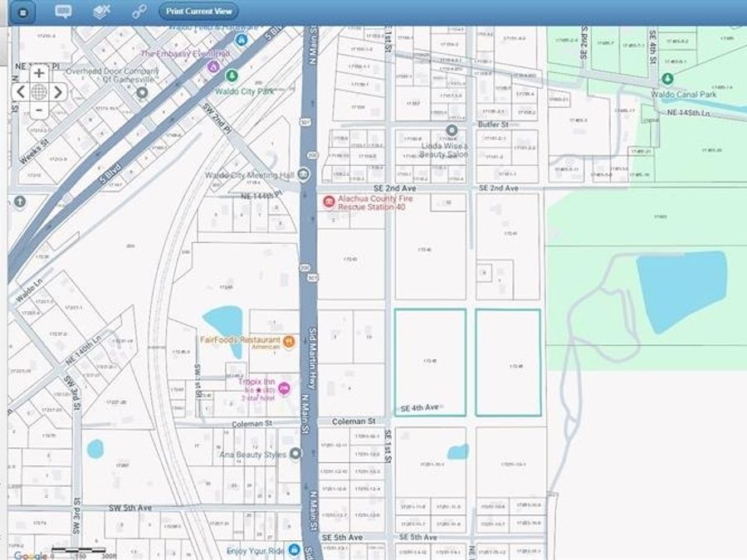Screen dimensions: 747x560
Task: Pan map right with right arrow
Action: click(58, 91)
